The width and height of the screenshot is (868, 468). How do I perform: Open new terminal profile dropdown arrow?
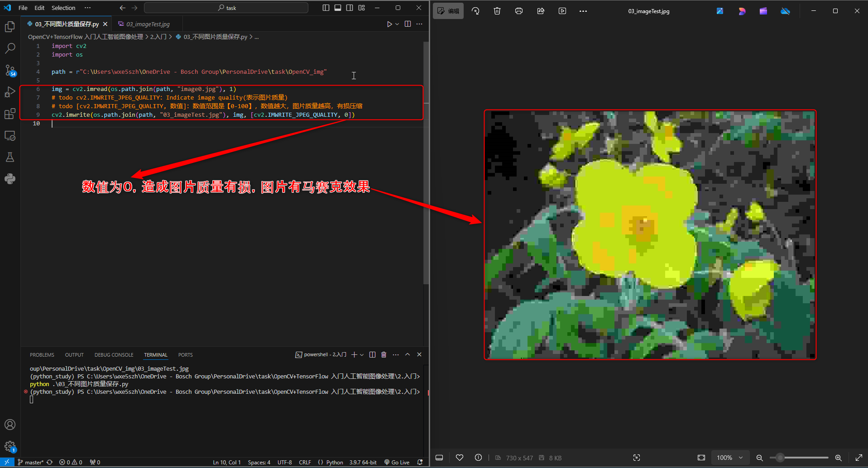click(x=362, y=355)
